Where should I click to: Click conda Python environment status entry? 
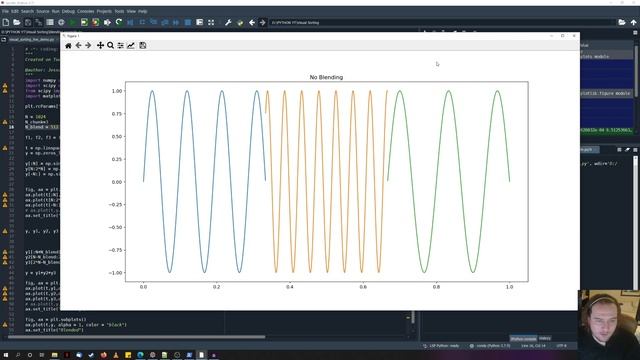[490, 346]
